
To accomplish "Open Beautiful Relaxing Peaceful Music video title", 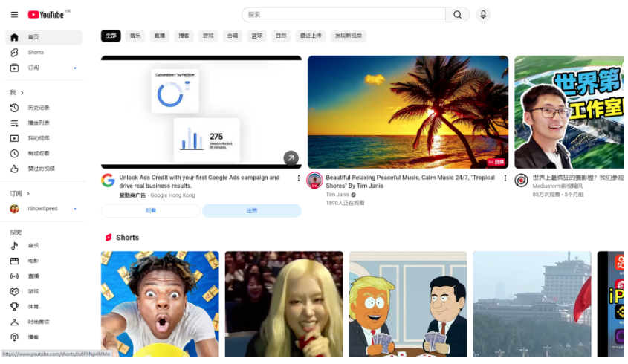I will 410,181.
